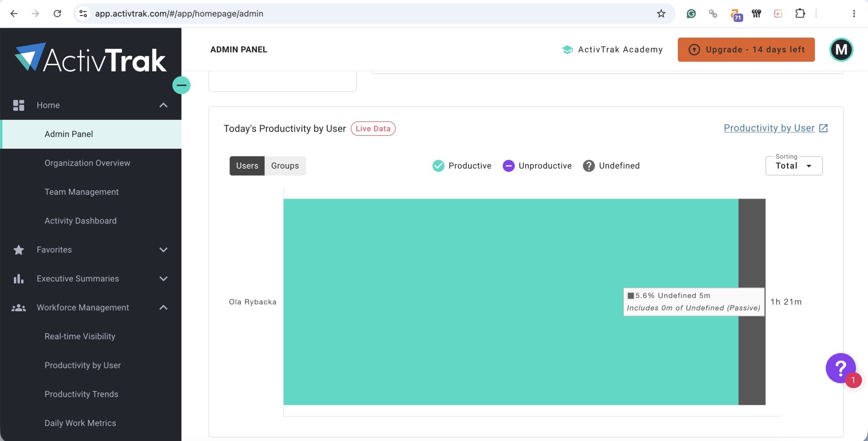Screen dimensions: 868x441
Task: Select Admin Panel in the sidebar
Action: point(91,134)
